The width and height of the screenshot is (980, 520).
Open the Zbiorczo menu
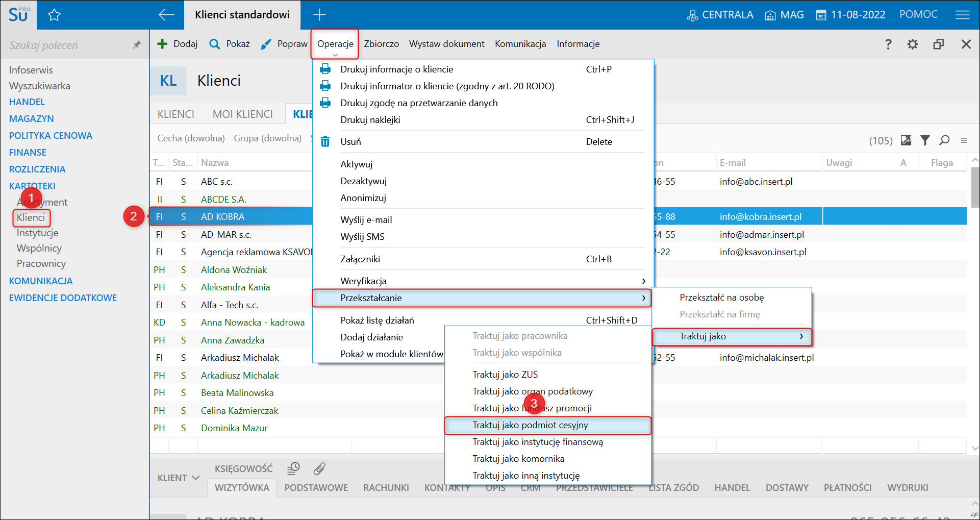click(x=382, y=44)
